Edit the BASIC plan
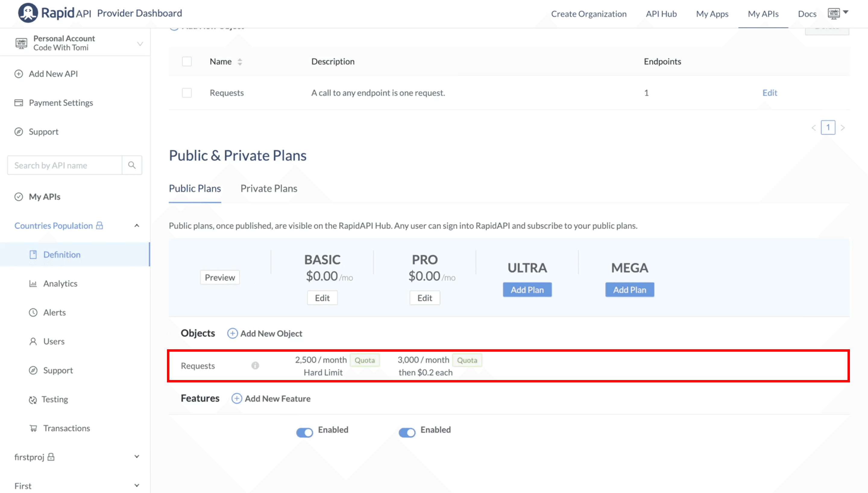Screen dimensions: 868x493 tap(322, 298)
